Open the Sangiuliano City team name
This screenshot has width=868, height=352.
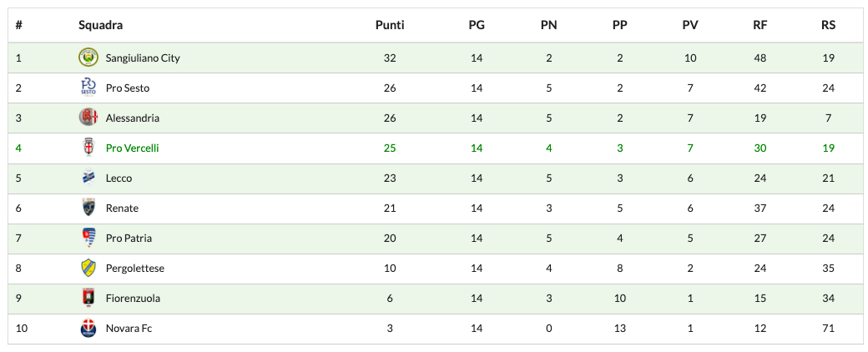pyautogui.click(x=143, y=58)
